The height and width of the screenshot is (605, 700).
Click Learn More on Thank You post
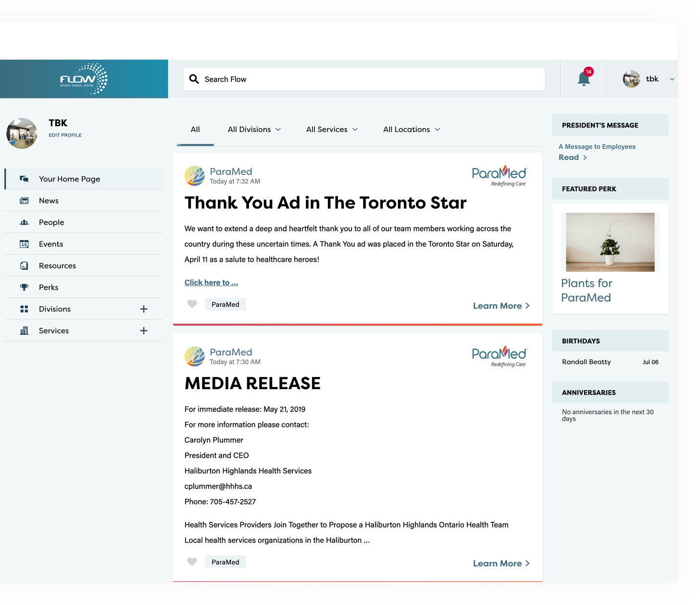coord(501,306)
